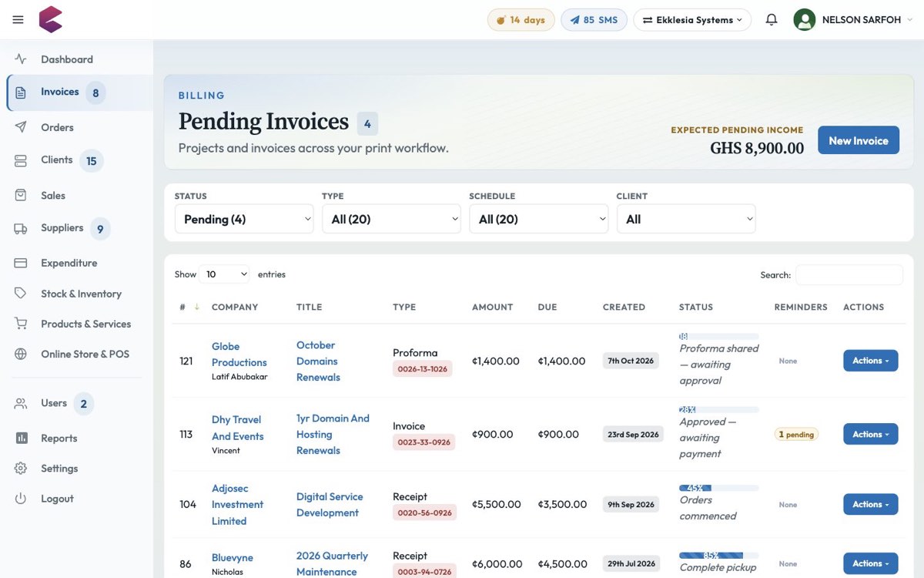Sort table by Amount column header
The image size is (924, 578).
pos(492,307)
